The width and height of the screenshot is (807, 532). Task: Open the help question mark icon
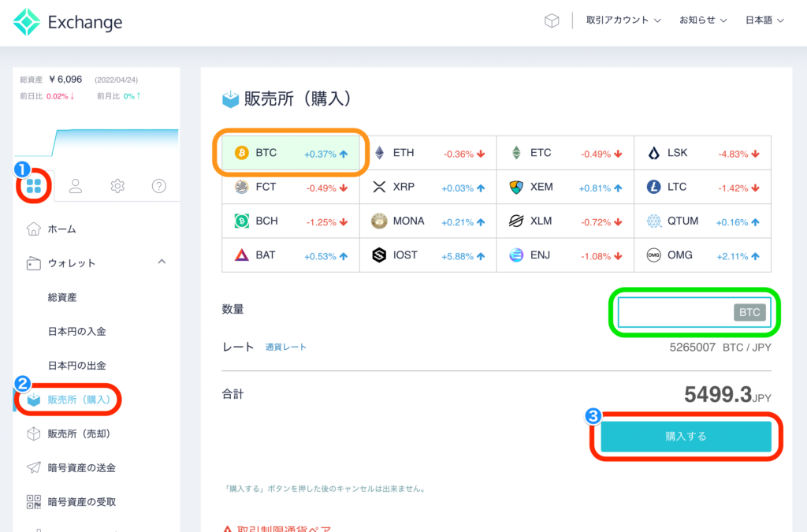pyautogui.click(x=159, y=186)
